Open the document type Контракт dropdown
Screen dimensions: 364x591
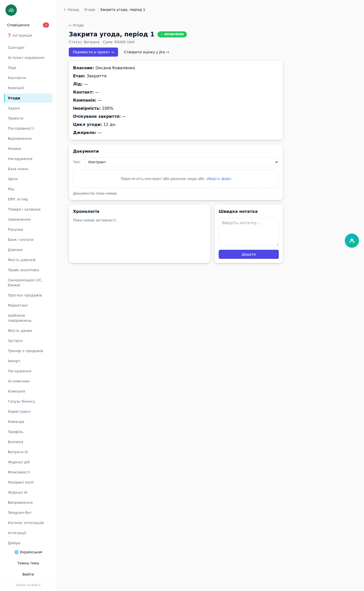[x=181, y=162]
